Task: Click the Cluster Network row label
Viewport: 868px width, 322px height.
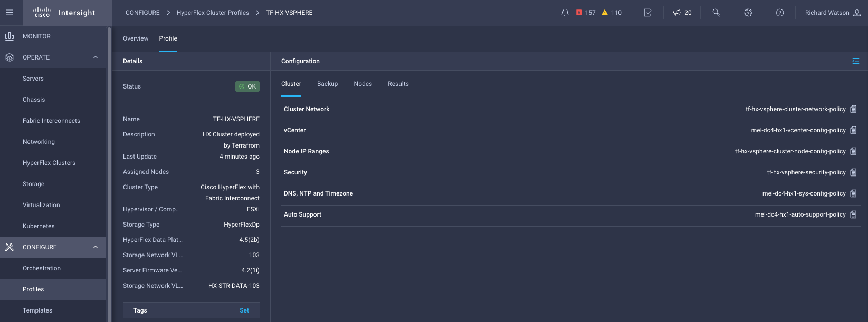Action: pyautogui.click(x=307, y=109)
